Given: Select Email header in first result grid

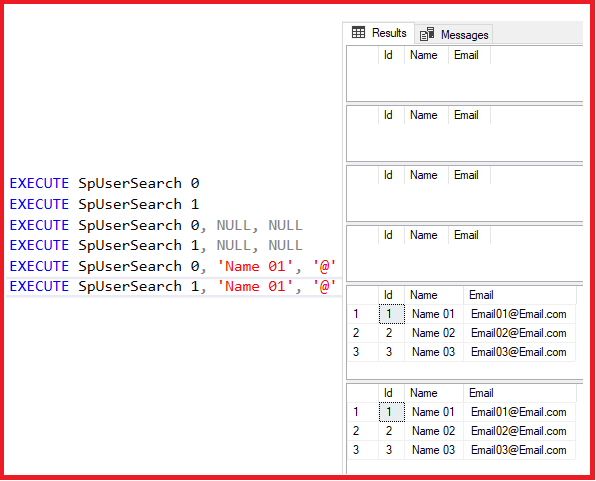Looking at the screenshot, I should pos(469,55).
